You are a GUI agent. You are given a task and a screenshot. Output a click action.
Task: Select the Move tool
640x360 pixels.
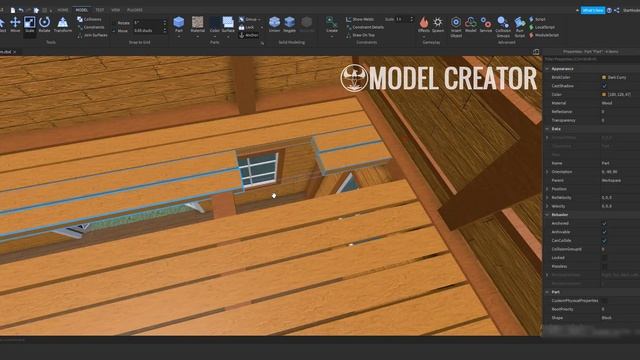(15, 23)
